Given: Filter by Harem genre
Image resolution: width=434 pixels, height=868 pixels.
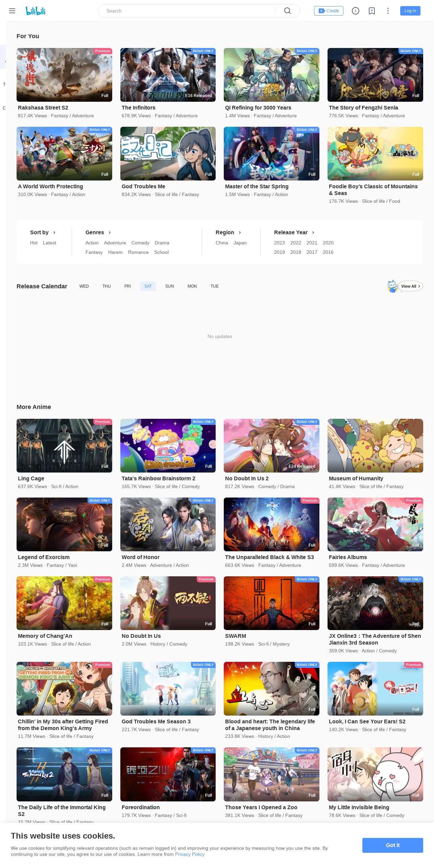Looking at the screenshot, I should pyautogui.click(x=115, y=252).
